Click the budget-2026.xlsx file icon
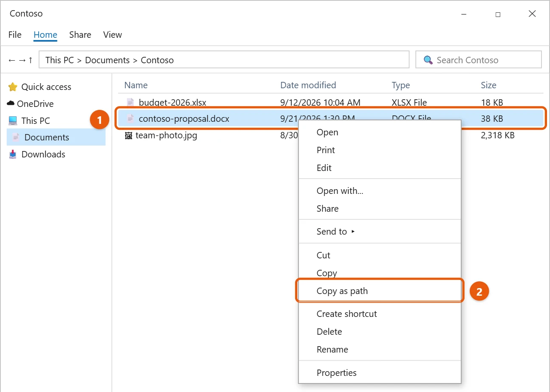550x392 pixels. coord(130,102)
